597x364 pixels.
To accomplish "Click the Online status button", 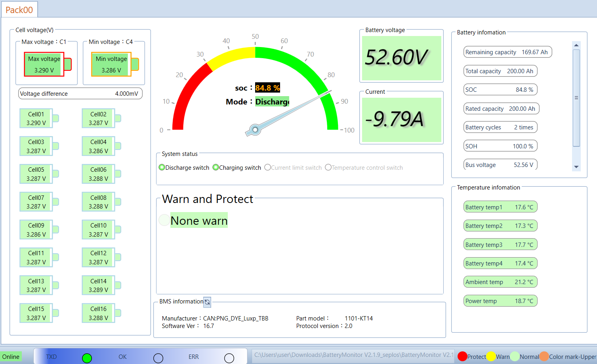I will click(11, 357).
